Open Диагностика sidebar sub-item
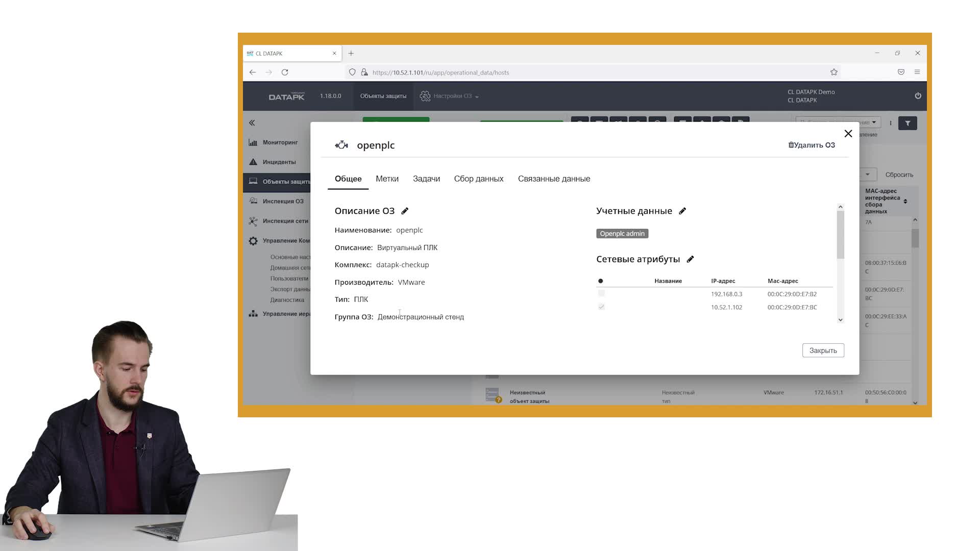The height and width of the screenshot is (551, 980). point(287,300)
